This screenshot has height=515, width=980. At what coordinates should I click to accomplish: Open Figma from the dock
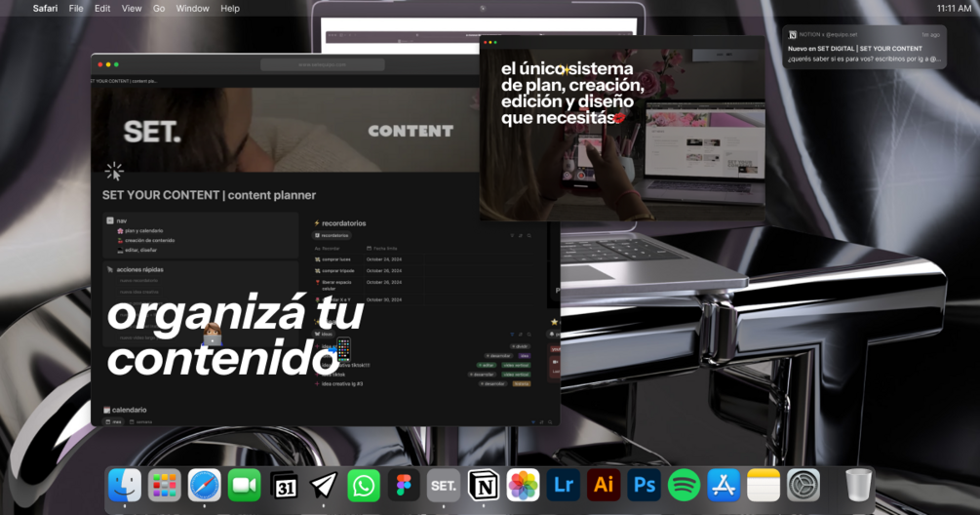point(404,485)
